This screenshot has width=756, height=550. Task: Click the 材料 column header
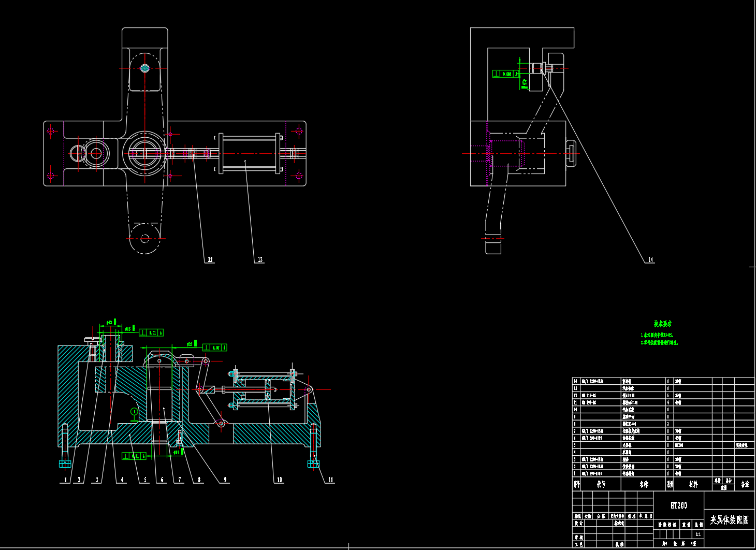pyautogui.click(x=693, y=484)
